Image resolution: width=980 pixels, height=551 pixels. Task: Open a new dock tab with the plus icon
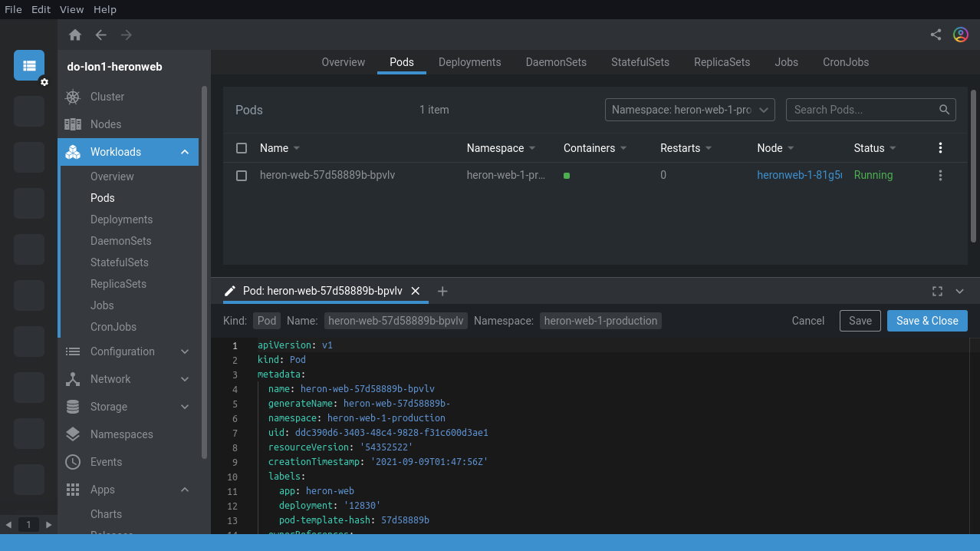442,291
